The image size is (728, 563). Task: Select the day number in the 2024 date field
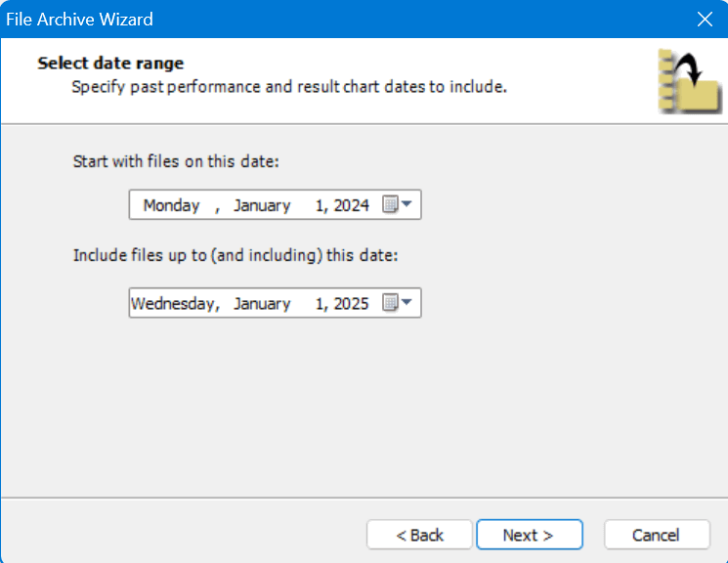[x=319, y=205]
